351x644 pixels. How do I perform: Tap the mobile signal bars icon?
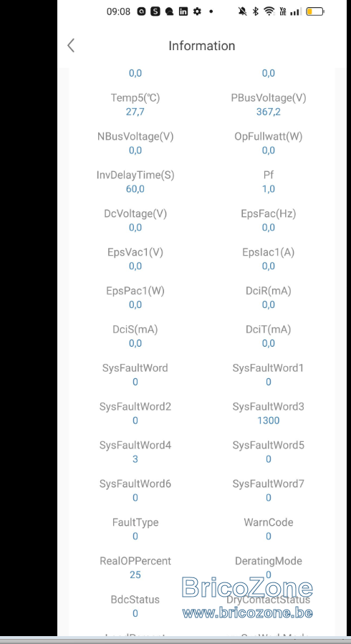pyautogui.click(x=294, y=12)
